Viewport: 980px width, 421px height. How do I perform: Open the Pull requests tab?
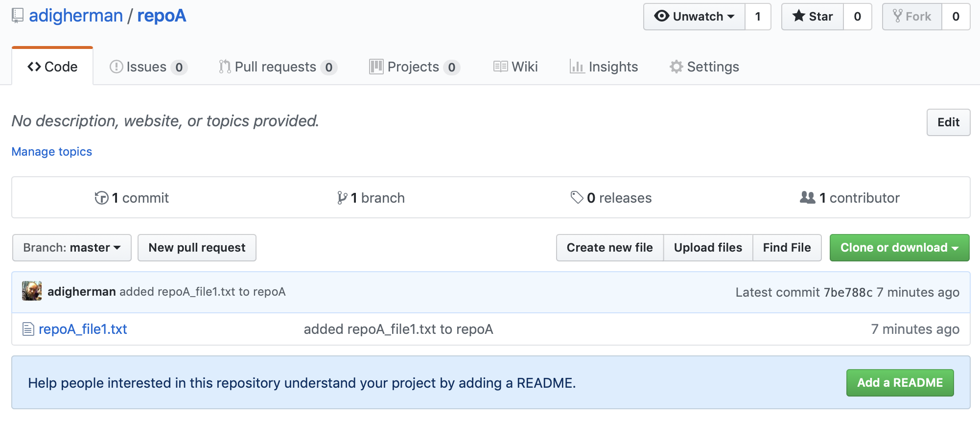278,67
